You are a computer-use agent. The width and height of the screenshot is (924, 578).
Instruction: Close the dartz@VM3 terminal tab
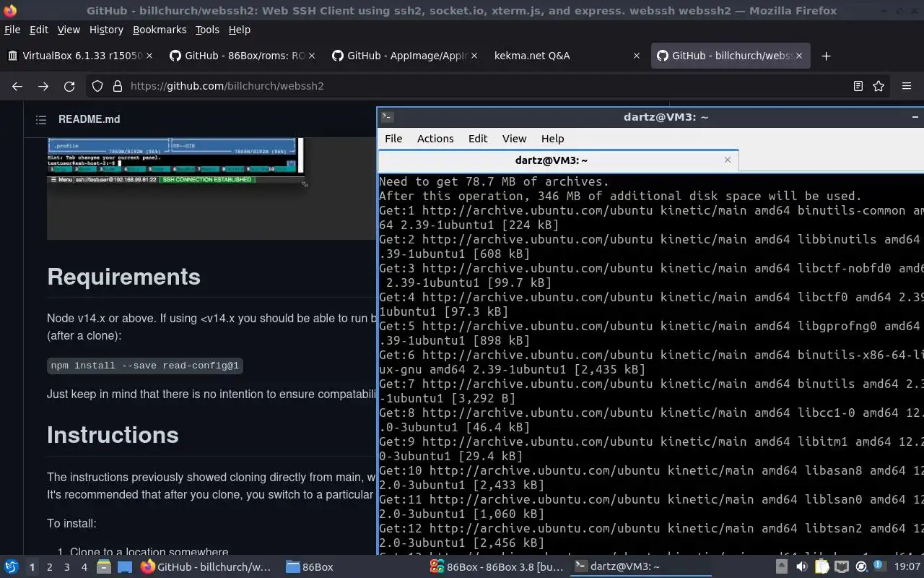pos(728,160)
